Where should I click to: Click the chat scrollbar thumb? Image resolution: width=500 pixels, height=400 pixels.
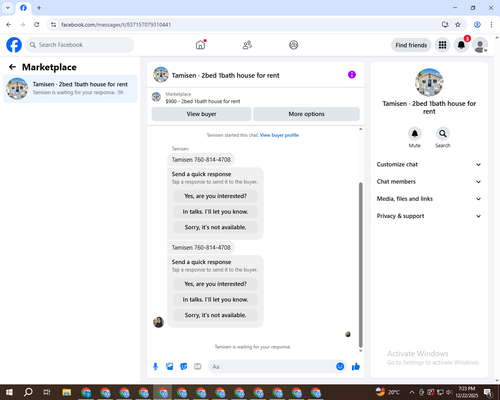(x=360, y=265)
